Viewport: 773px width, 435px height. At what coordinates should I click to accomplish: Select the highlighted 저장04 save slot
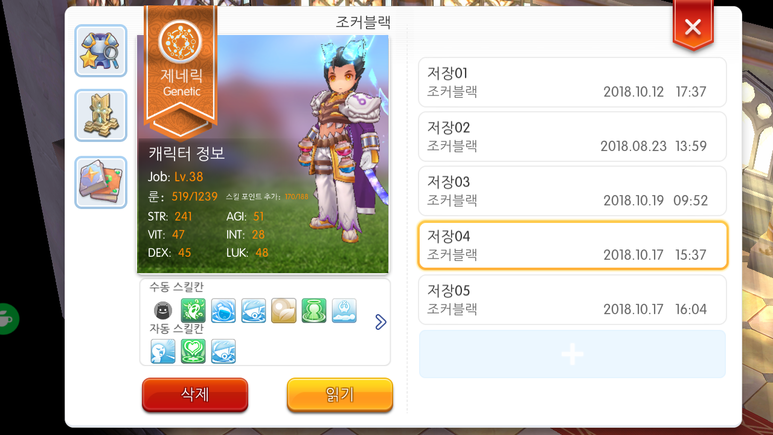572,245
